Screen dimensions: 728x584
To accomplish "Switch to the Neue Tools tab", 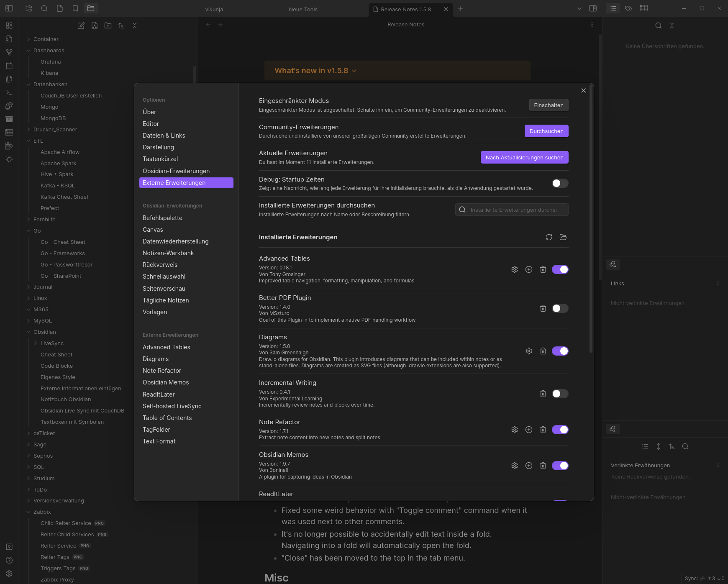I will tap(303, 9).
